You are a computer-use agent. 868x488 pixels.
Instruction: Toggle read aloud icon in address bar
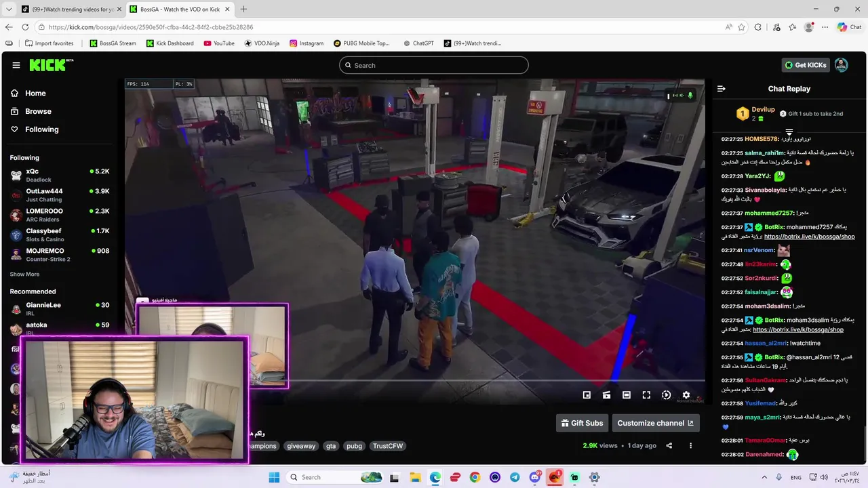728,27
